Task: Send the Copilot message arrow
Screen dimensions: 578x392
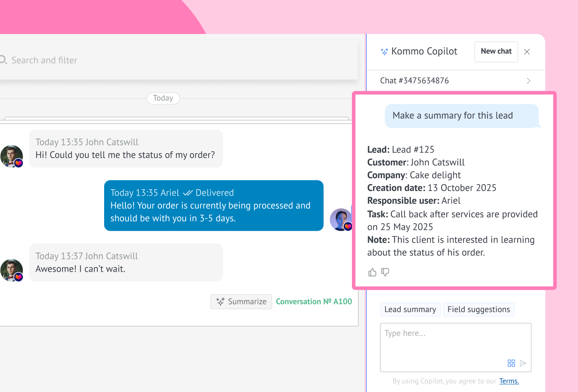Action: click(x=523, y=363)
